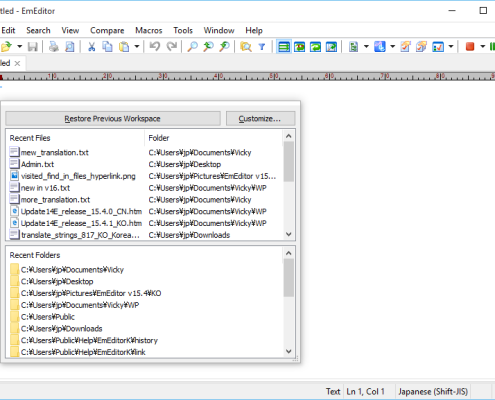This screenshot has height=400, width=495.
Task: Toggle the No Wrap highlighted toolbar icon
Action: pyautogui.click(x=284, y=47)
